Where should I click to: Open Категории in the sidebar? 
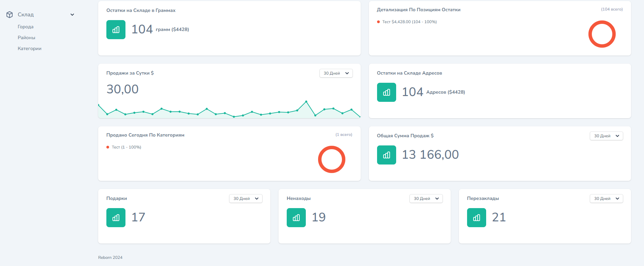pos(30,48)
